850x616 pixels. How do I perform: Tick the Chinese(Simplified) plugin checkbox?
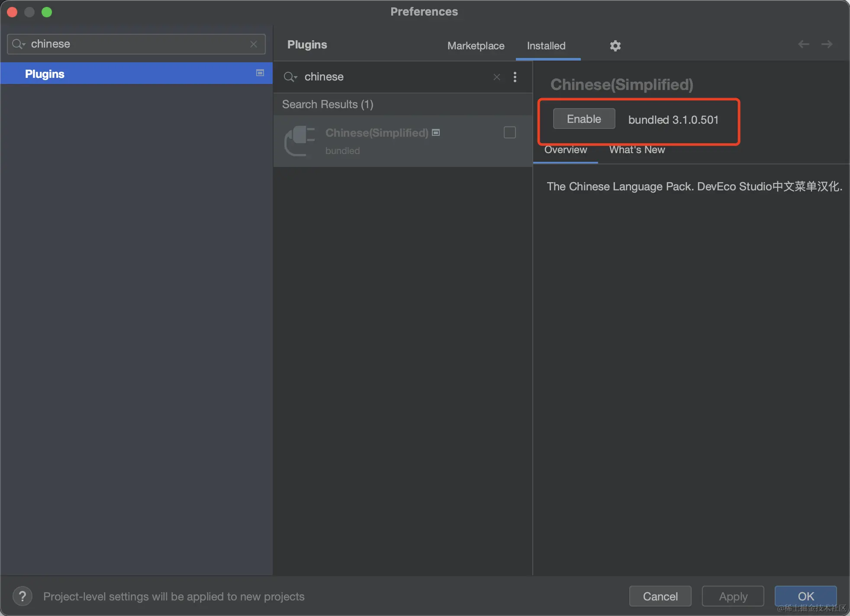(509, 132)
